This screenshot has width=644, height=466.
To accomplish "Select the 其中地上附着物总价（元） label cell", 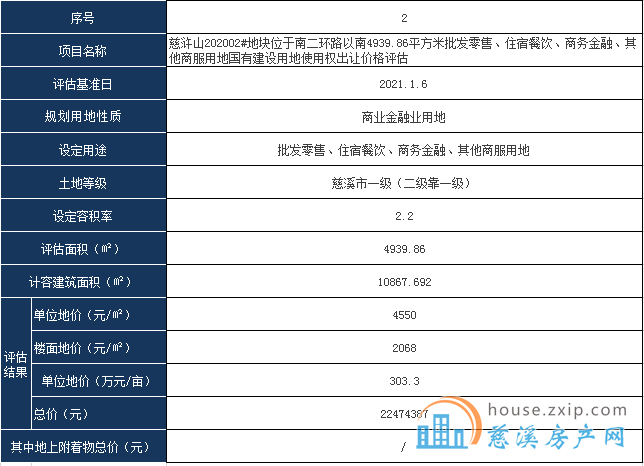I will click(x=83, y=446).
